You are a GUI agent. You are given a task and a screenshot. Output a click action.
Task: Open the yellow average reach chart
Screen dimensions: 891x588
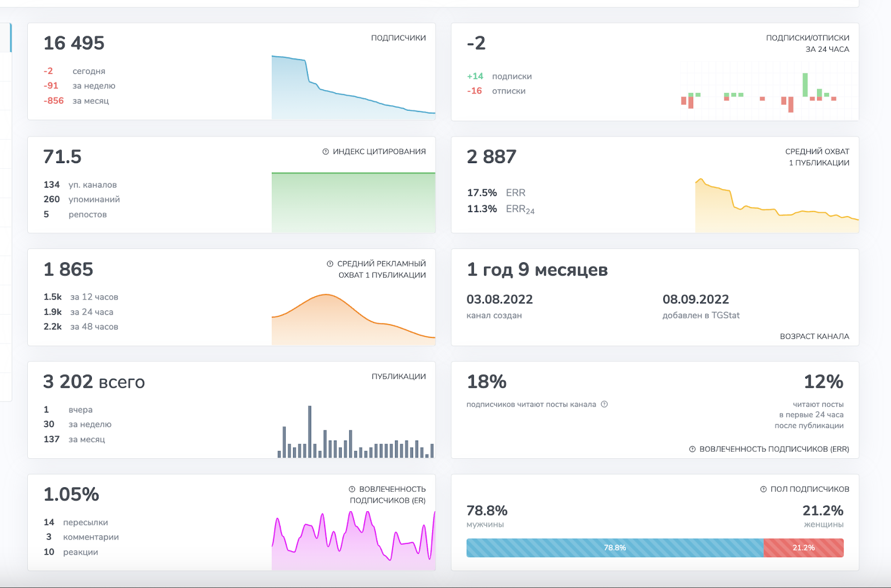777,205
